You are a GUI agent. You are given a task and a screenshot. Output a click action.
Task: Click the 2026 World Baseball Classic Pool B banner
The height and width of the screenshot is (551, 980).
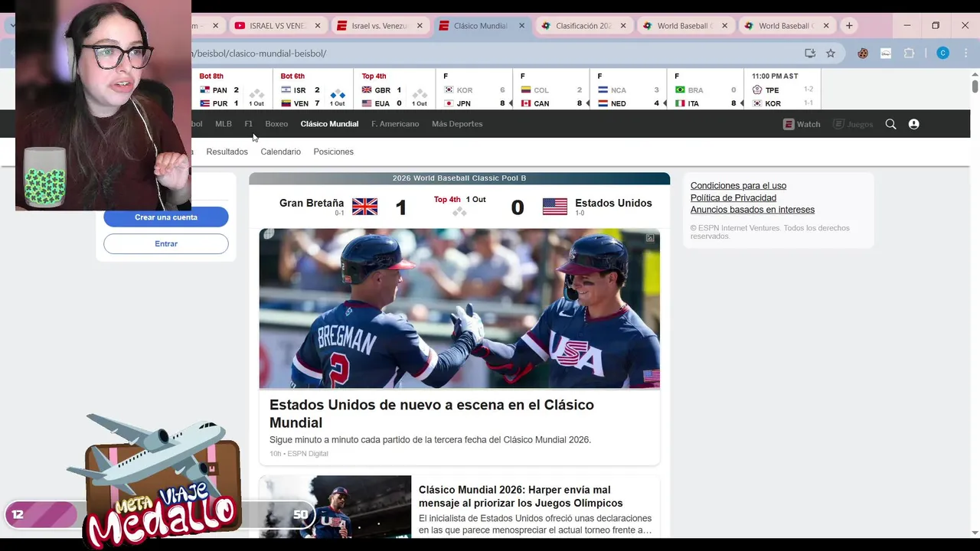(459, 178)
